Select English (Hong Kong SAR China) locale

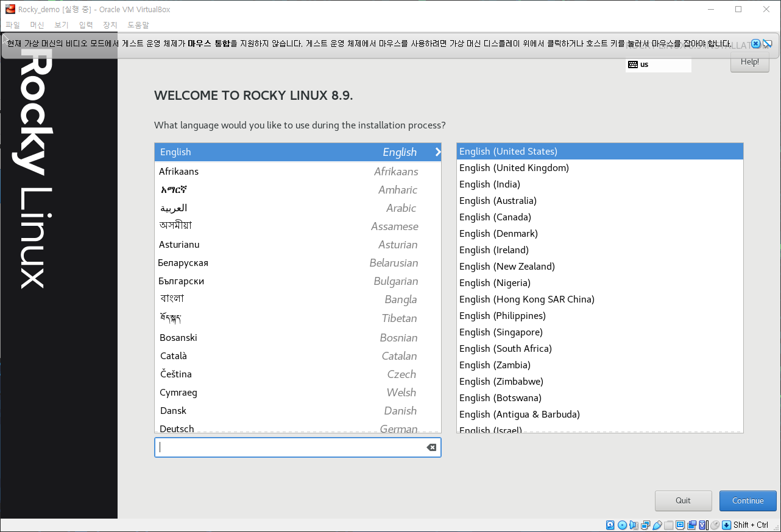click(x=600, y=299)
